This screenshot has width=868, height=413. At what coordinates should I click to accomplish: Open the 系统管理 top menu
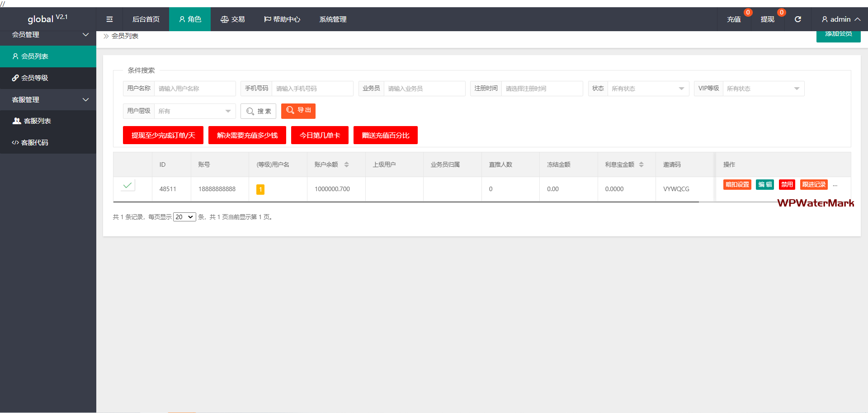click(333, 19)
